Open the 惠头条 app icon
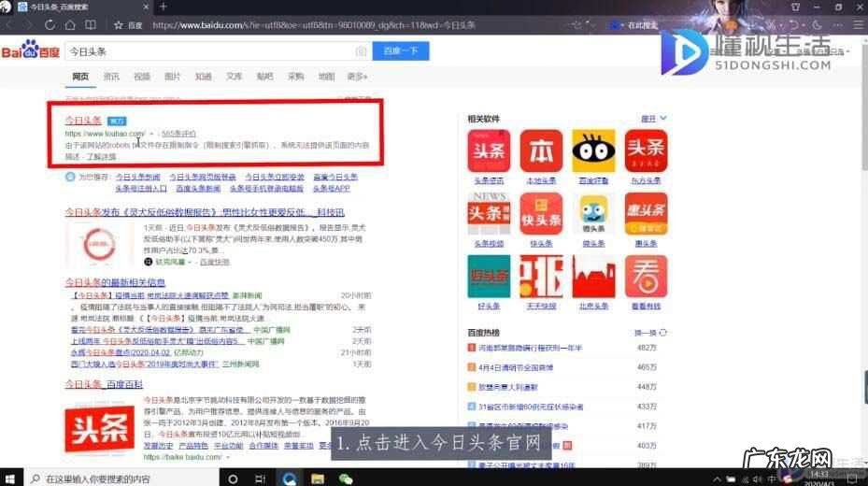This screenshot has width=868, height=486. pos(646,214)
